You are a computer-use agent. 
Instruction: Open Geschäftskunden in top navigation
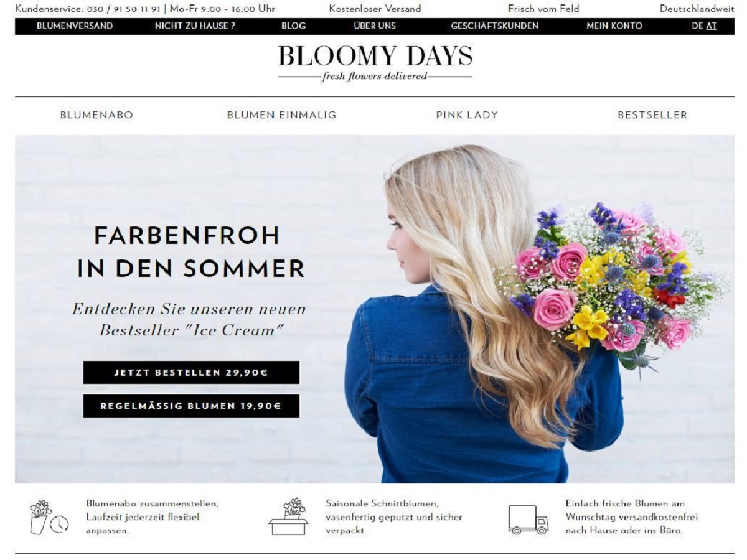pos(494,26)
